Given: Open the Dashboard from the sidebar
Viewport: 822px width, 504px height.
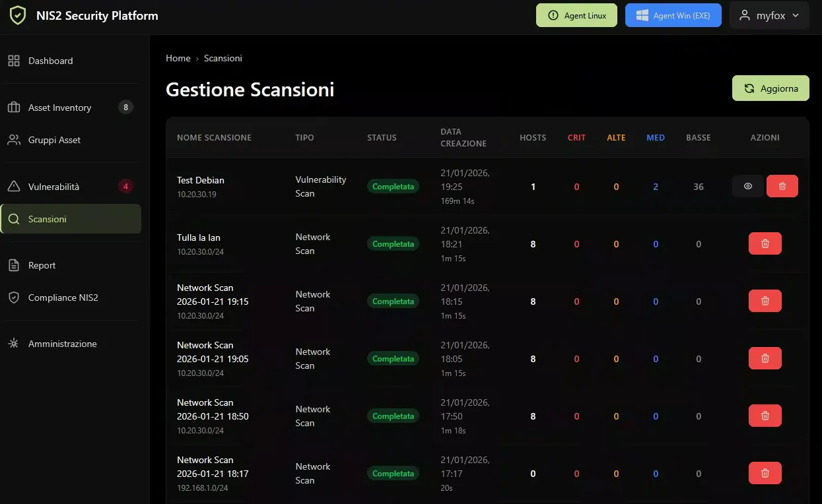Looking at the screenshot, I should [50, 61].
